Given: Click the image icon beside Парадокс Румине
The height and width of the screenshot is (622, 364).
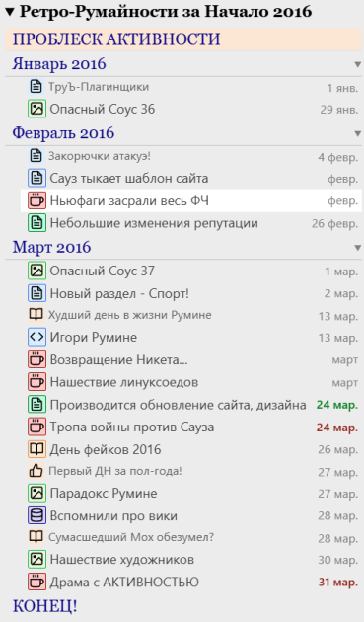Looking at the screenshot, I should [x=36, y=493].
